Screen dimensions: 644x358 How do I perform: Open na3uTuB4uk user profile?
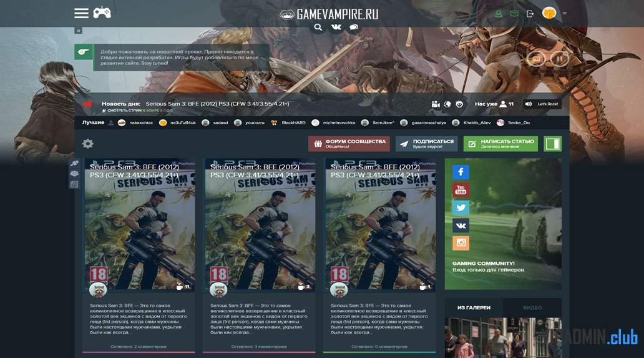pyautogui.click(x=177, y=122)
